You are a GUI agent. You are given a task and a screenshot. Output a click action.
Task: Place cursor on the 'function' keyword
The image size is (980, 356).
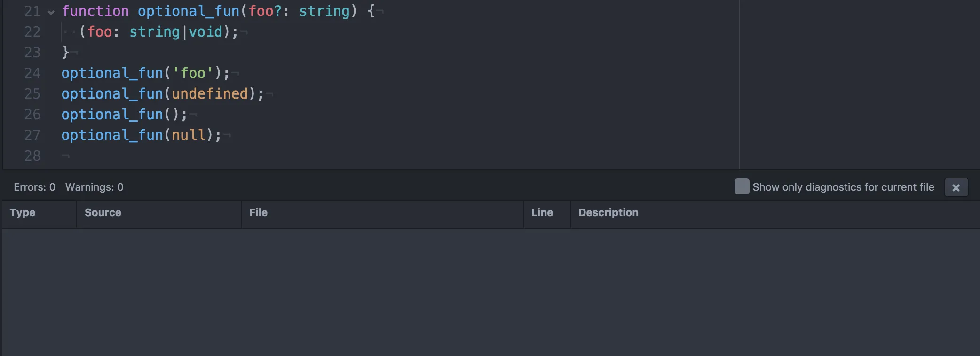95,11
